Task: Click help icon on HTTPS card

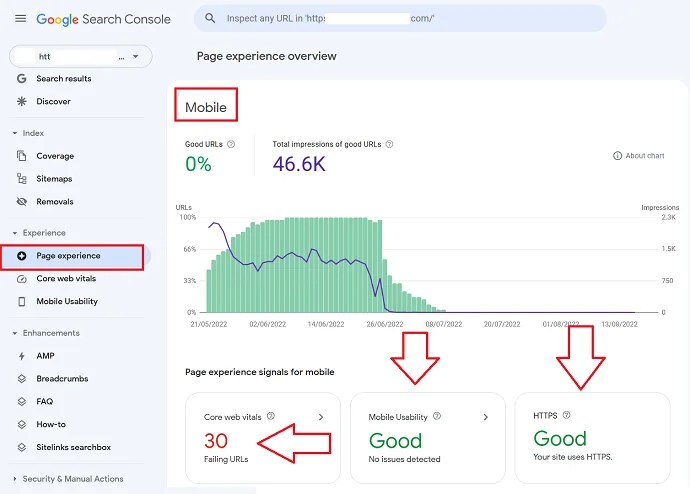Action: point(566,414)
